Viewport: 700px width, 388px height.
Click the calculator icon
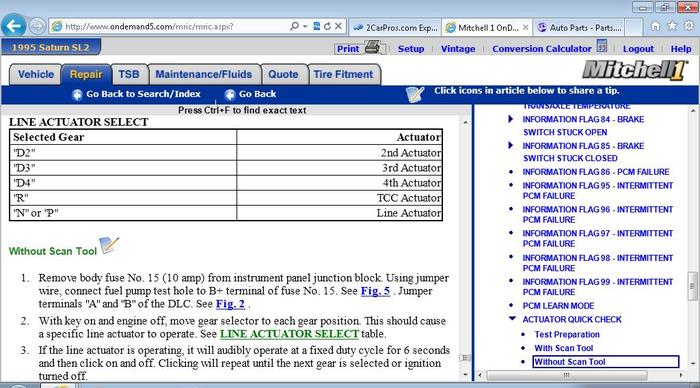[x=602, y=46]
